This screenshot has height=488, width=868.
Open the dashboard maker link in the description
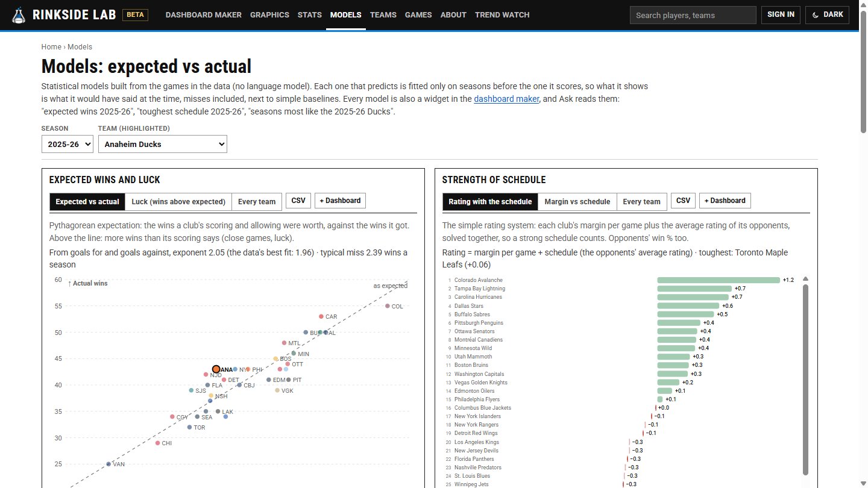[x=506, y=99]
